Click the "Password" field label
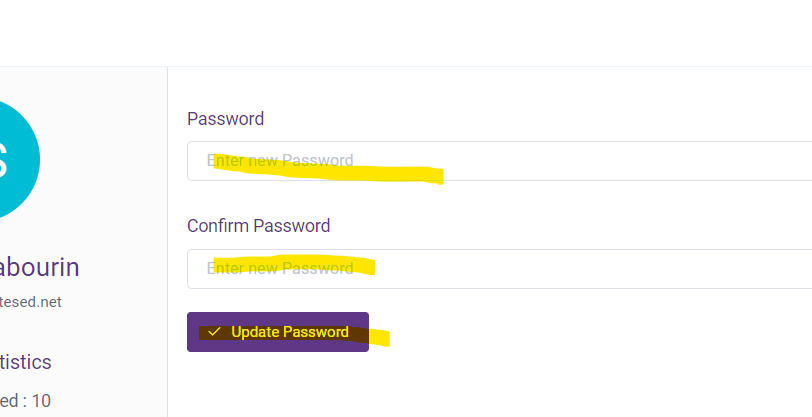 click(x=225, y=119)
